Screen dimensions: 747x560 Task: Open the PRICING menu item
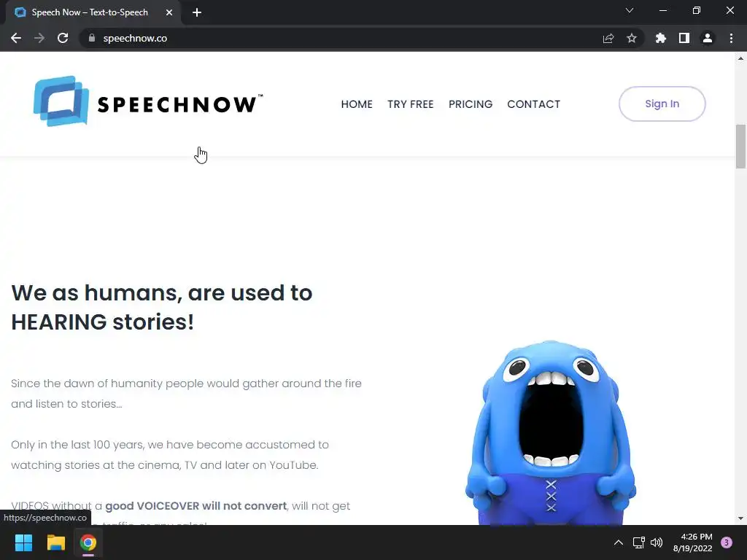(x=471, y=104)
